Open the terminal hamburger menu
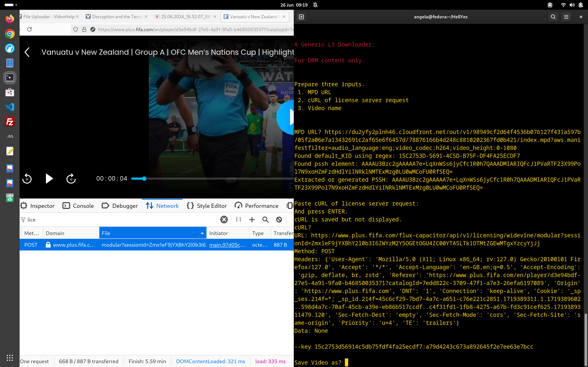 tap(566, 17)
